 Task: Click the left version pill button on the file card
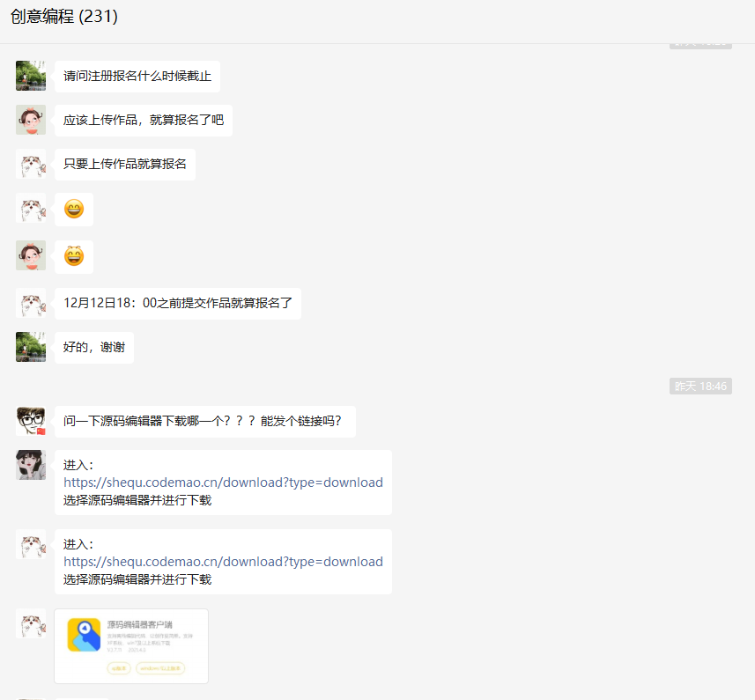pos(119,667)
